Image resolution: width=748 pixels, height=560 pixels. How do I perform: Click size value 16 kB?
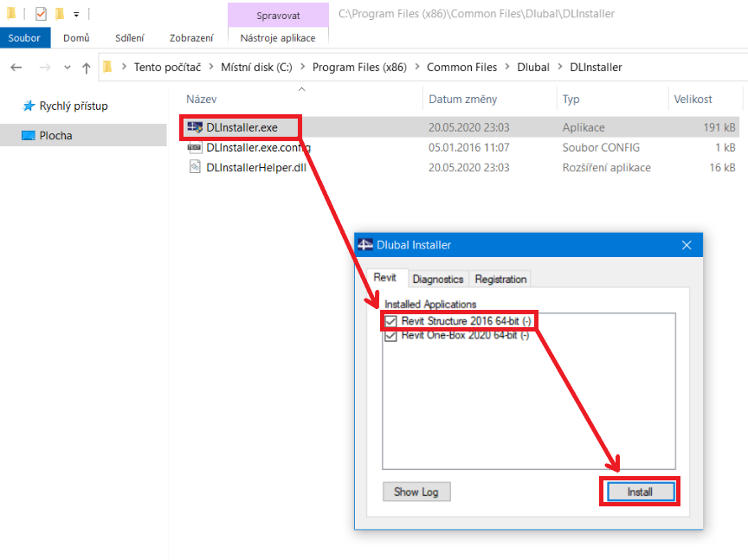pos(722,167)
